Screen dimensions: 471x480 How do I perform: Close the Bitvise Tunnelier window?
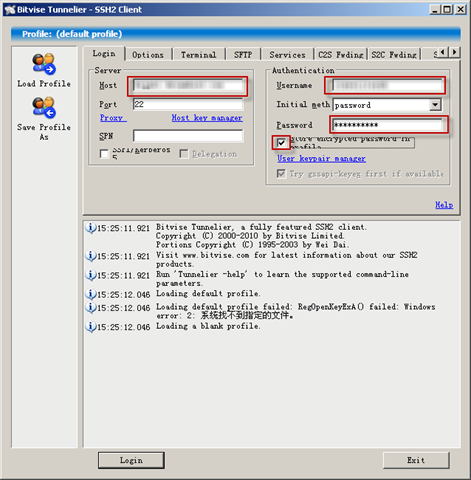[x=460, y=9]
